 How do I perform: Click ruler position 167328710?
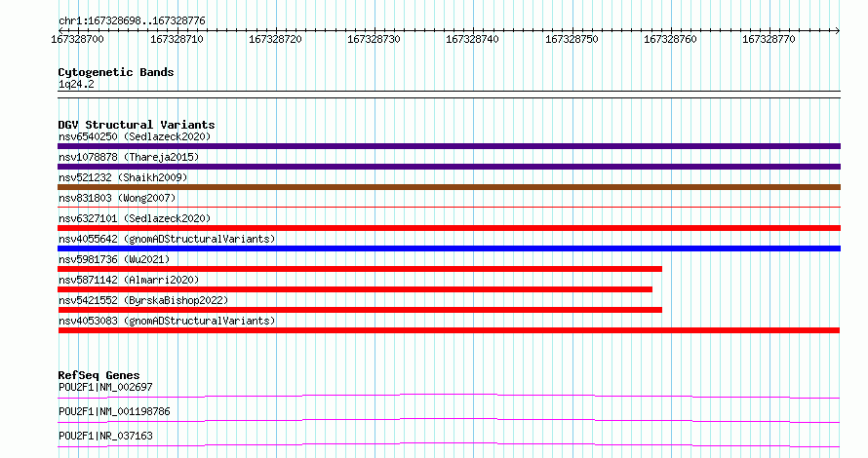click(x=177, y=39)
